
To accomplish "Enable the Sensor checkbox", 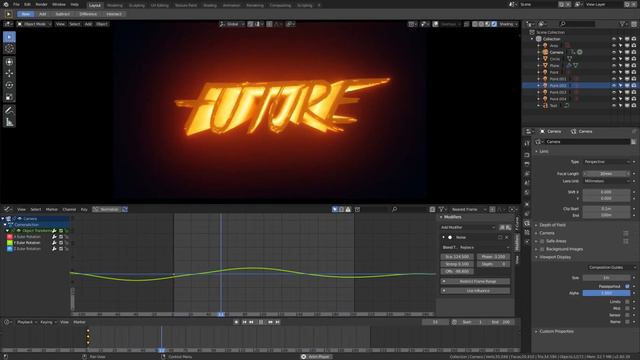I will 627,315.
